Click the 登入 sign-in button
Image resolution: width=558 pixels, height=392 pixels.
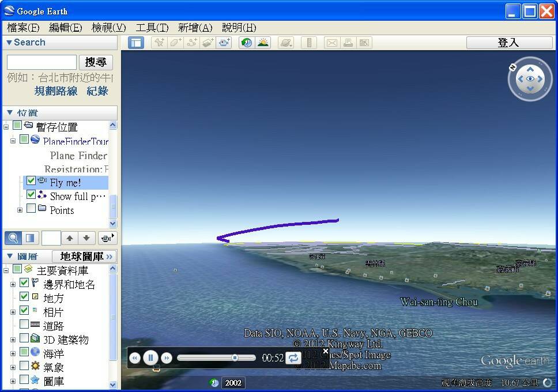tap(508, 43)
